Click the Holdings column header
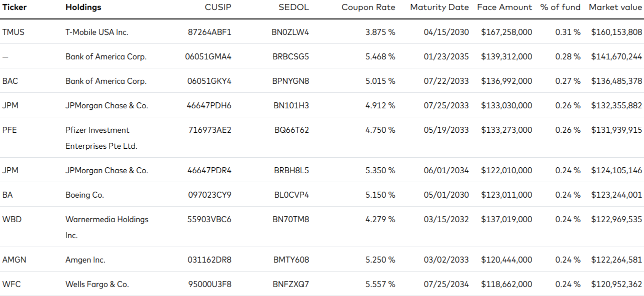This screenshot has height=296, width=644. (83, 7)
